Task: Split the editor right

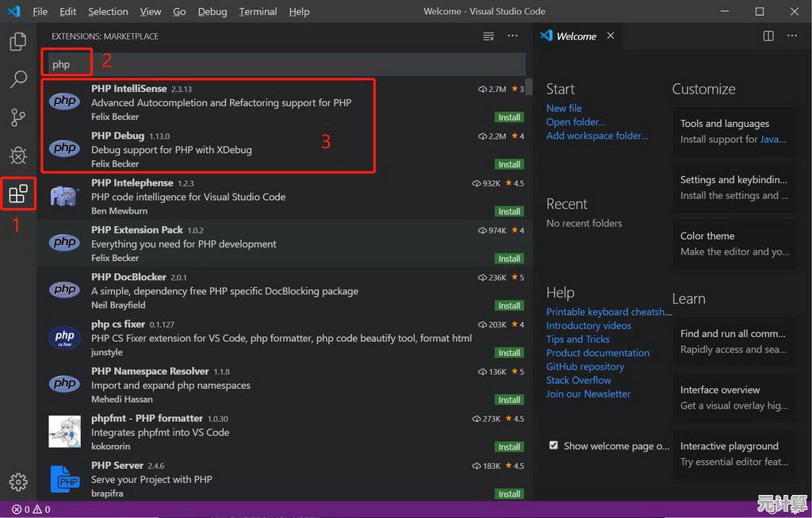Action: pos(768,36)
